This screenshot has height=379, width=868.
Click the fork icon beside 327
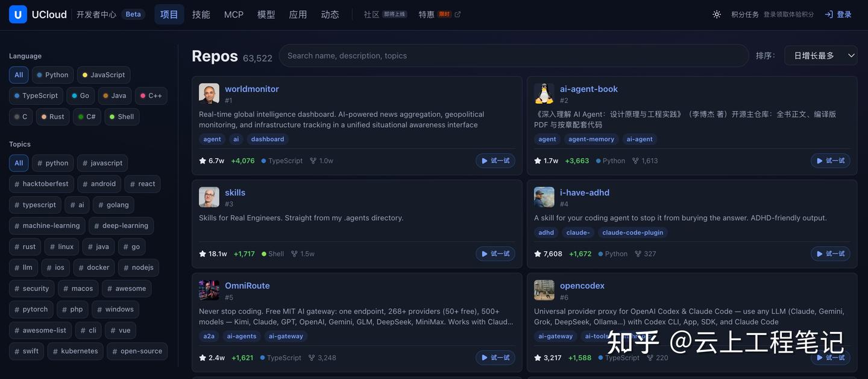638,253
